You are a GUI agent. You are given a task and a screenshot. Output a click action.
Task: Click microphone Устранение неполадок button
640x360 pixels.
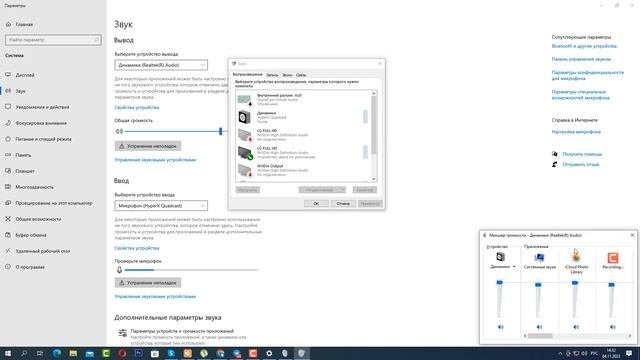[x=148, y=282]
